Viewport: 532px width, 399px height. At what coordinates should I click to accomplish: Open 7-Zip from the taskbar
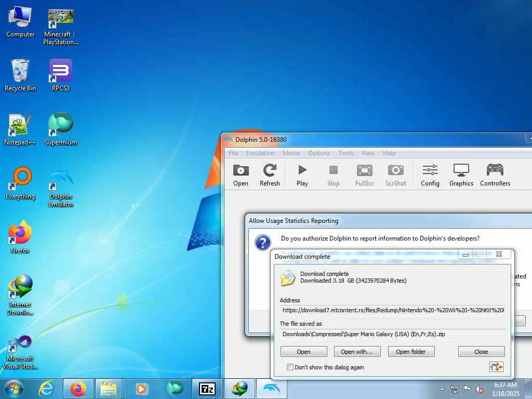pyautogui.click(x=207, y=389)
